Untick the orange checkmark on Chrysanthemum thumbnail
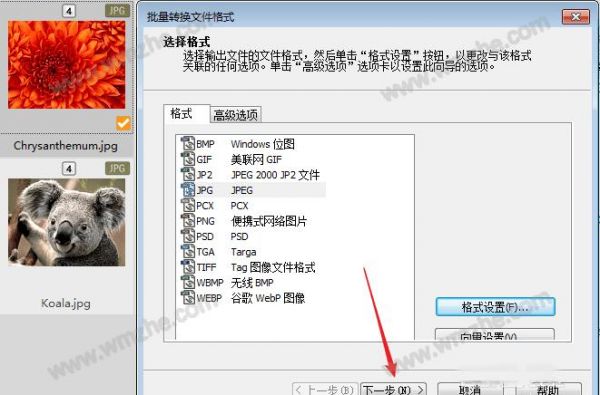 click(123, 124)
